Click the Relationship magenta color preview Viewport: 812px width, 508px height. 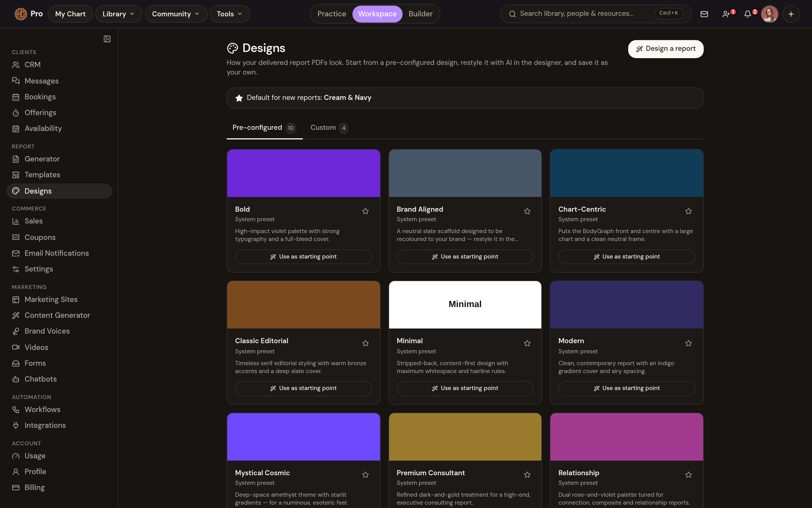coord(626,437)
